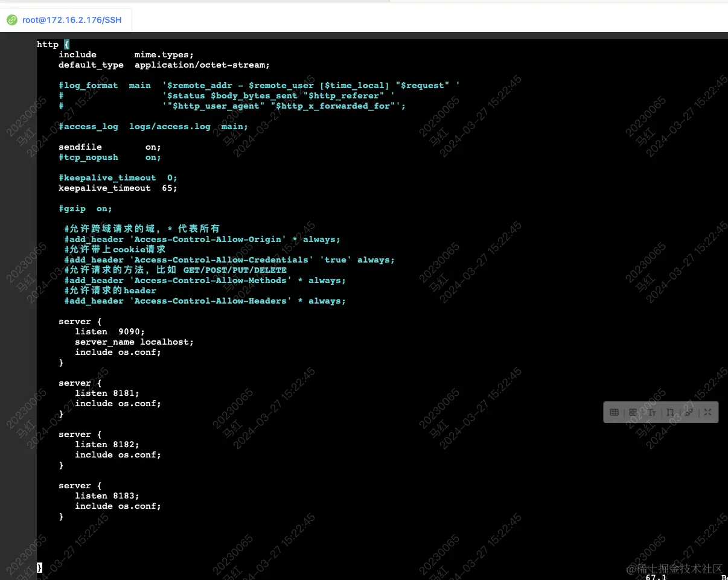Click the table grid icon in floating toolbar

point(614,412)
